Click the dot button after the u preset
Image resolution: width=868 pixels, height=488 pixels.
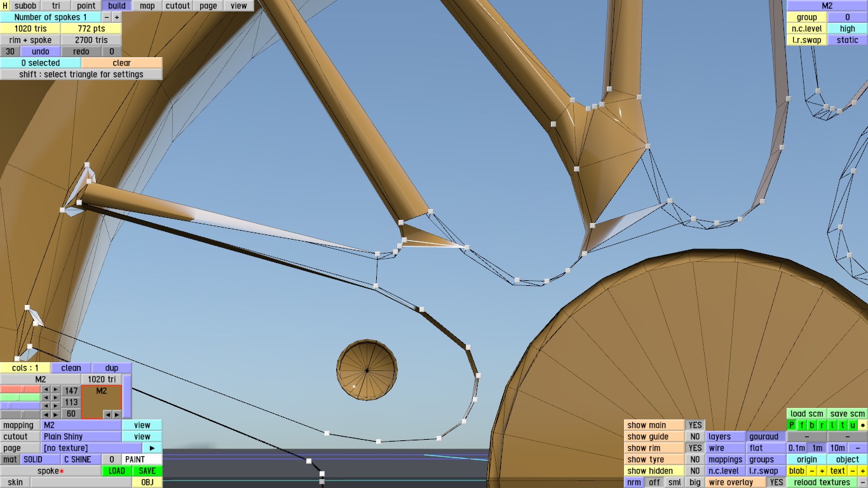863,425
